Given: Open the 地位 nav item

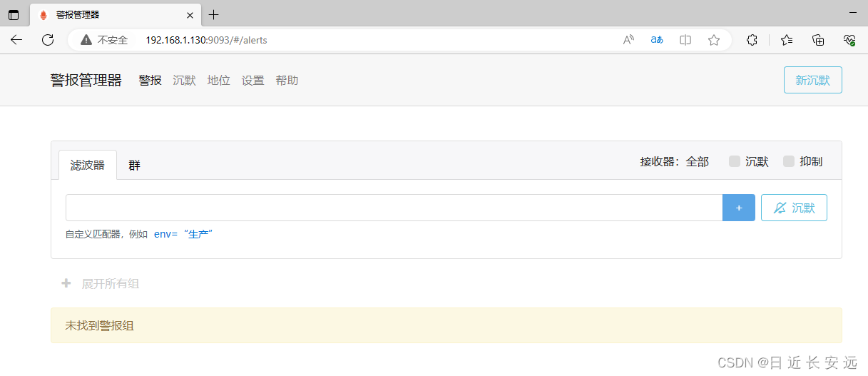Looking at the screenshot, I should [218, 81].
